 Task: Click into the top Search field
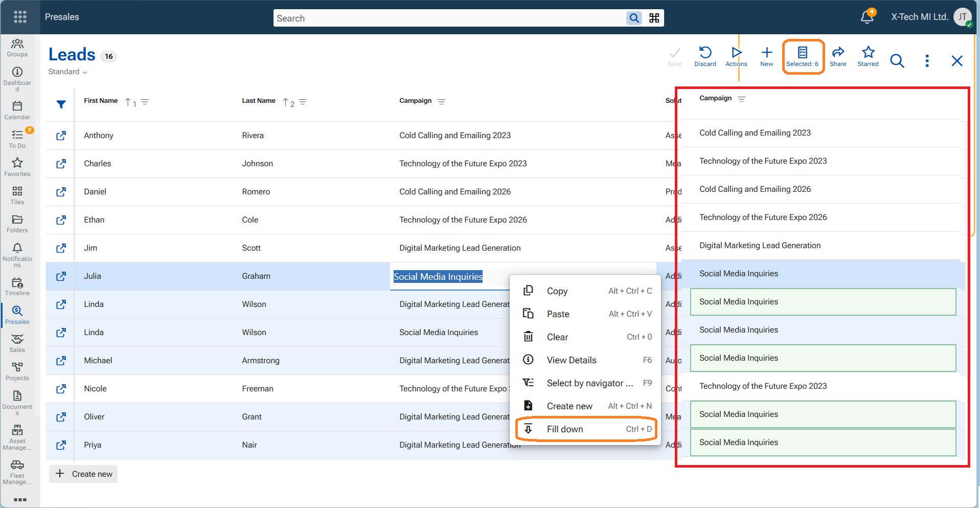(x=450, y=18)
